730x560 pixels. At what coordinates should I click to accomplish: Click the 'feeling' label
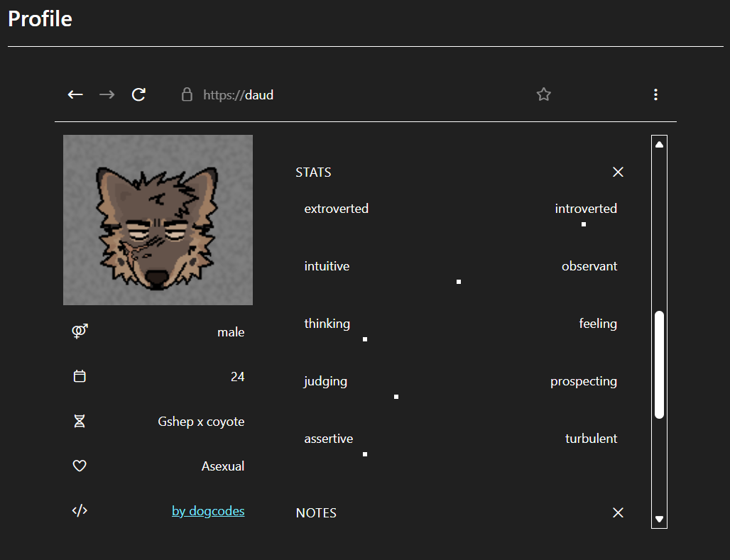point(598,324)
